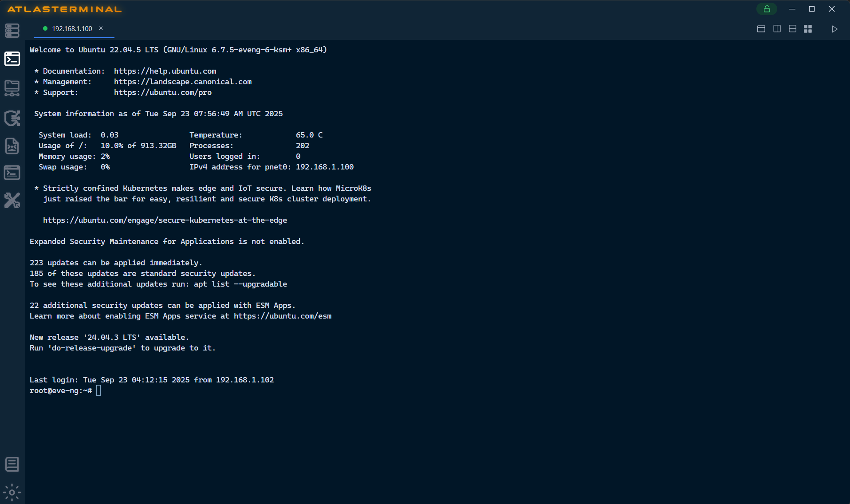This screenshot has width=850, height=504.
Task: Open the SFTP file browser panel
Action: click(x=12, y=88)
